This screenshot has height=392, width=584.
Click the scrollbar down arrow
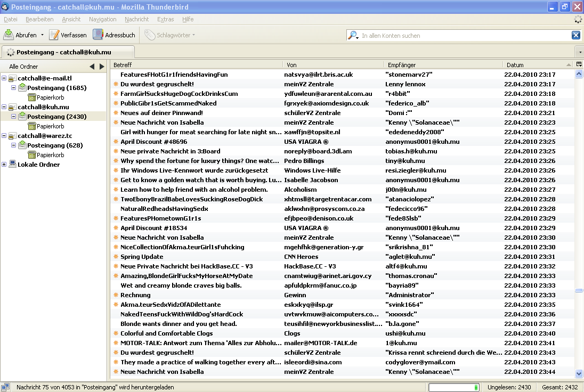(579, 373)
